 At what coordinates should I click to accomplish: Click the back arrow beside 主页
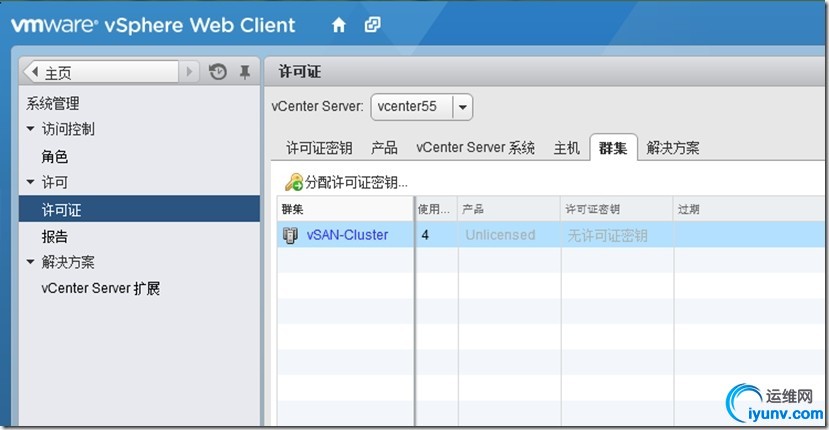tap(35, 72)
